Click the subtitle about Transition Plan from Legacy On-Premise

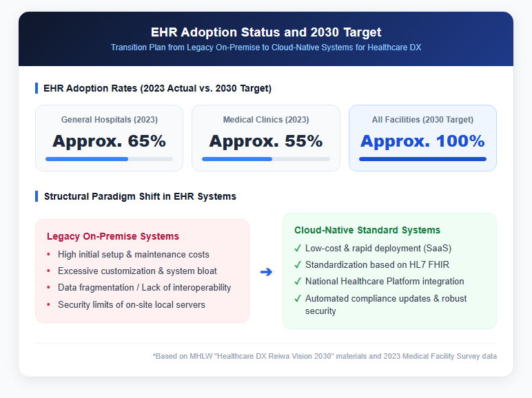pos(266,48)
